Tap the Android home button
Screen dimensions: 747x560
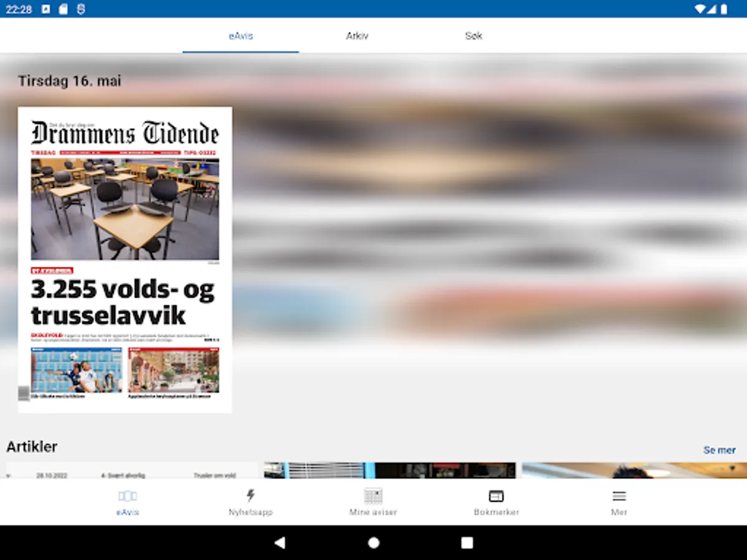tap(374, 543)
